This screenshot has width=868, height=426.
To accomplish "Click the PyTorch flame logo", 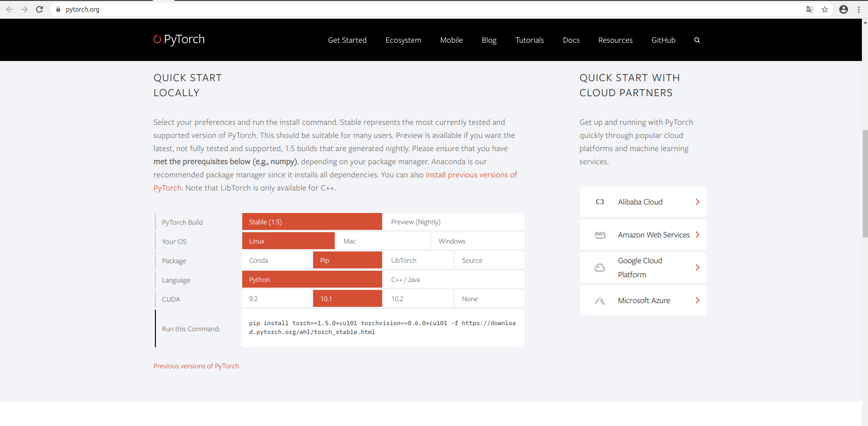I will [157, 39].
